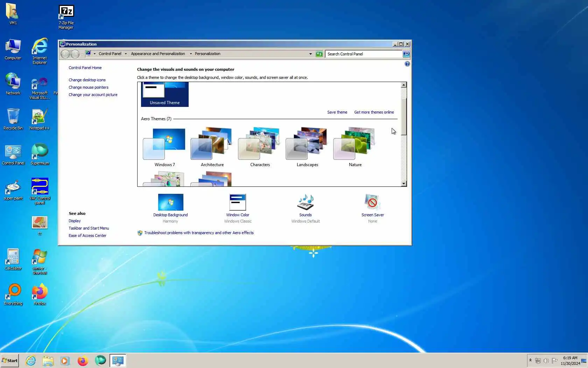Open Windows Media Player from taskbar
This screenshot has width=588, height=368.
pyautogui.click(x=65, y=361)
